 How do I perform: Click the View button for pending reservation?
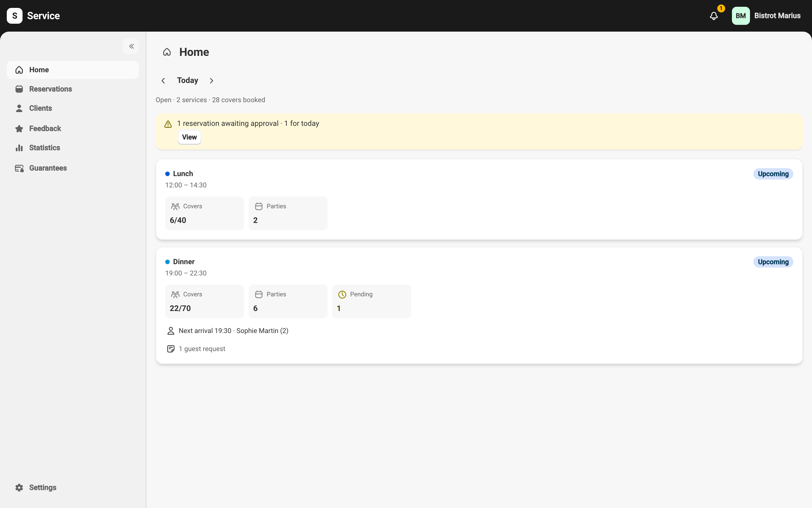tap(189, 137)
